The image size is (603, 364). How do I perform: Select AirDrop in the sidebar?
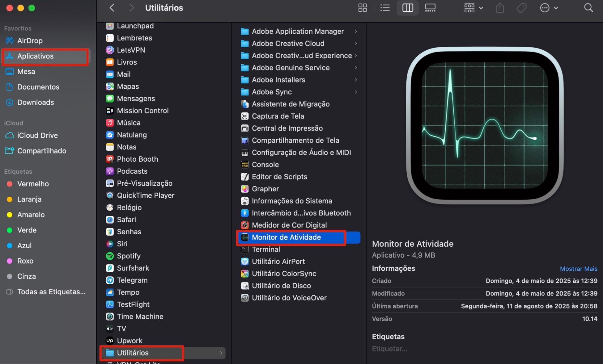click(x=30, y=40)
